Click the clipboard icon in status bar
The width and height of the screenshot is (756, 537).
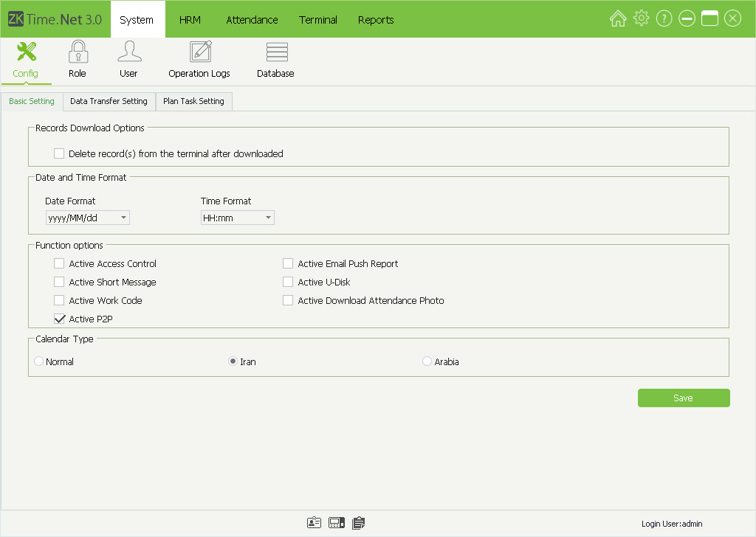point(359,523)
